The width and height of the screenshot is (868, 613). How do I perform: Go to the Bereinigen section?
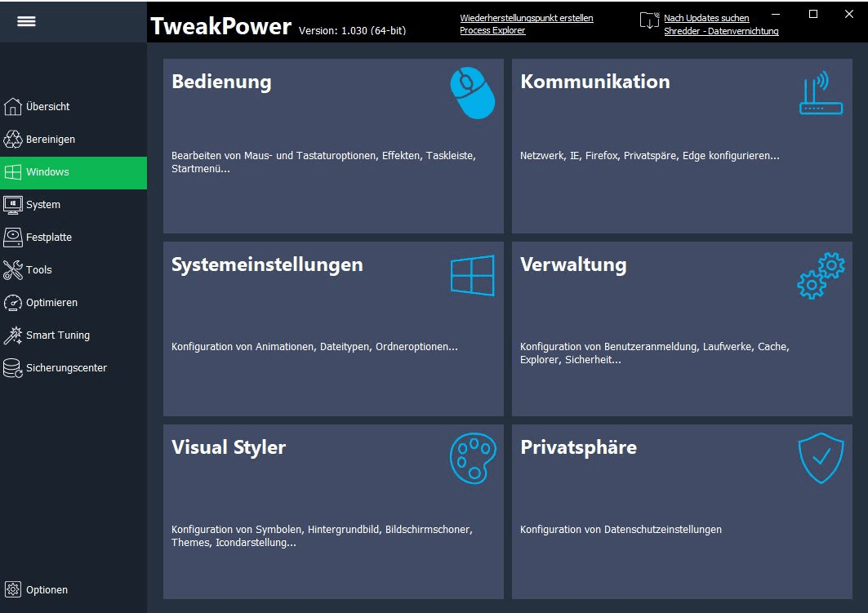[73, 139]
